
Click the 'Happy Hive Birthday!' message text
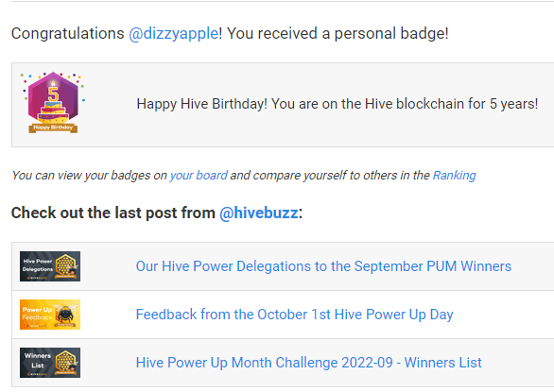tap(201, 104)
